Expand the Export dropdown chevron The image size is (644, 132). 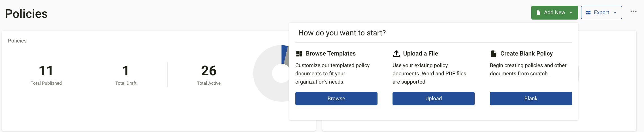point(615,12)
